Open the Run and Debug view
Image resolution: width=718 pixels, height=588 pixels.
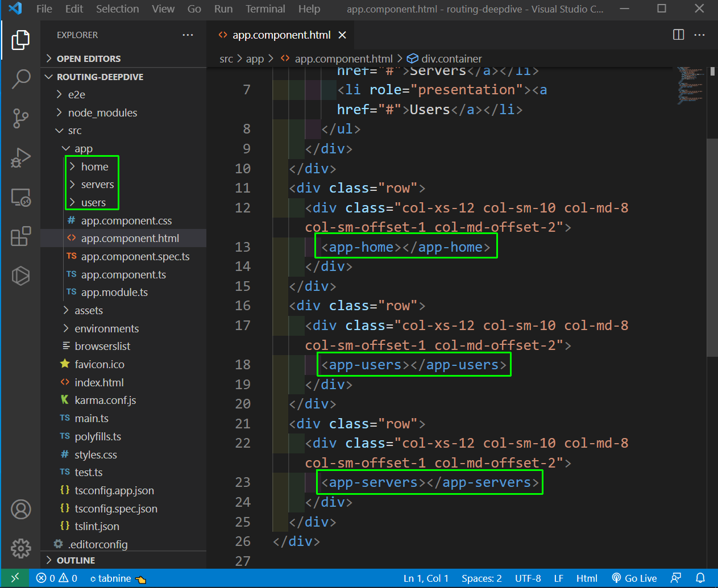[x=20, y=158]
